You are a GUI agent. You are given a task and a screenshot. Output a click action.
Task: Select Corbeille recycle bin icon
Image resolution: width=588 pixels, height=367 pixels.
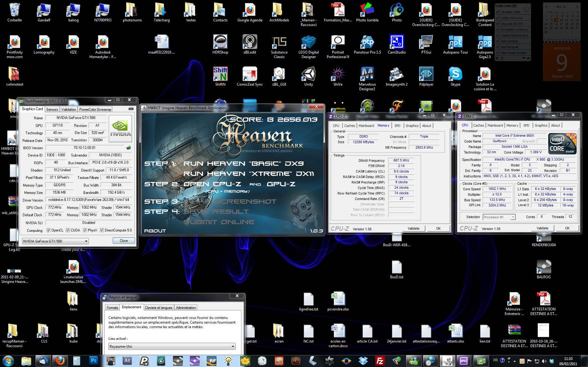pyautogui.click(x=14, y=12)
